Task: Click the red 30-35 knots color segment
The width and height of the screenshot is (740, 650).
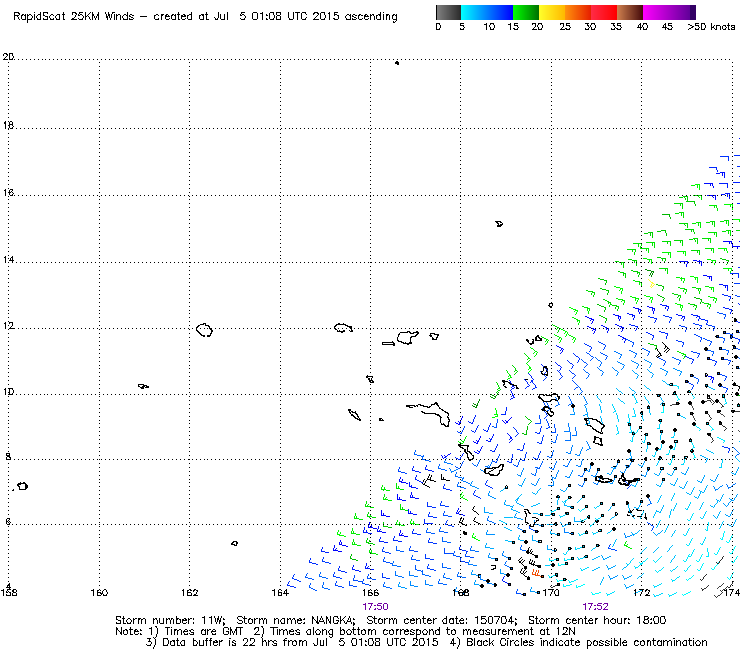Action: click(x=604, y=12)
